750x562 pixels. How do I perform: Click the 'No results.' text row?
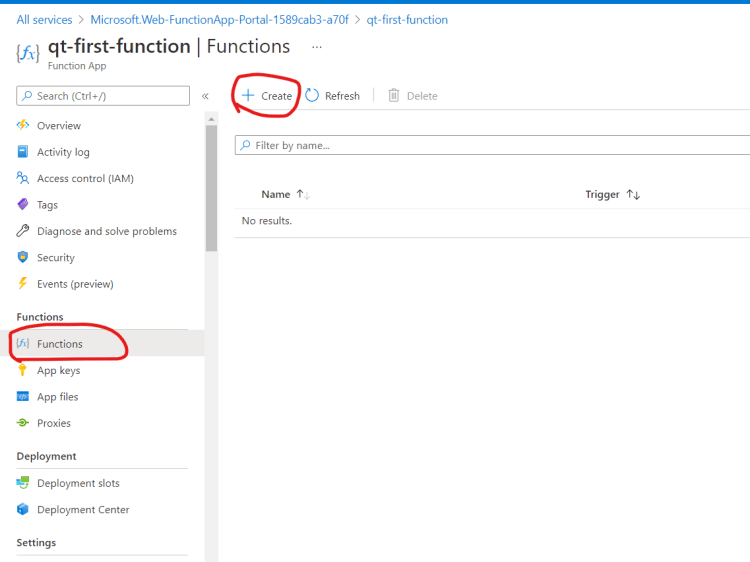pyautogui.click(x=267, y=220)
